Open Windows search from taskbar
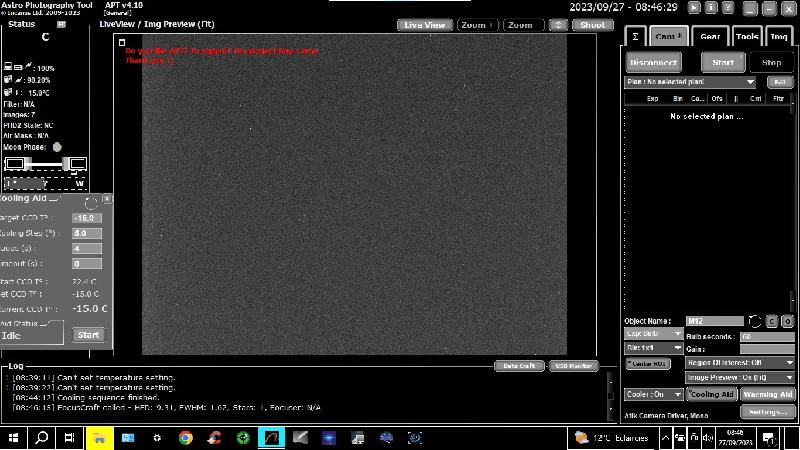 [42, 438]
